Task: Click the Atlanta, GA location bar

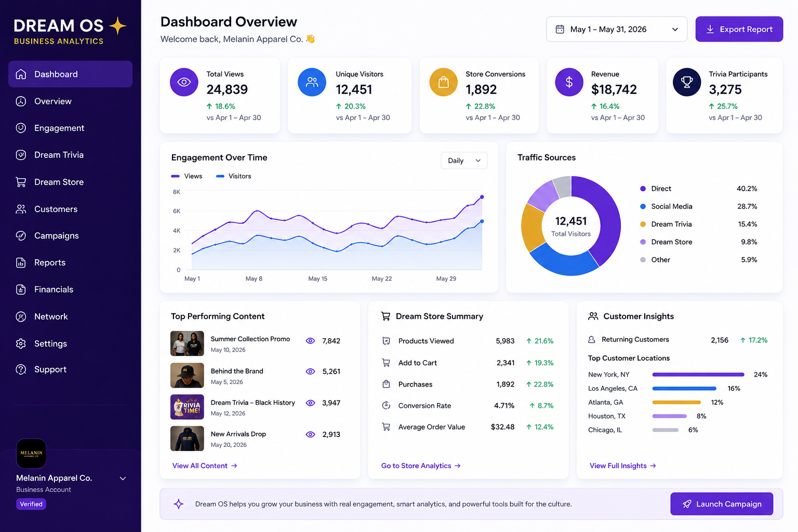Action: point(676,402)
